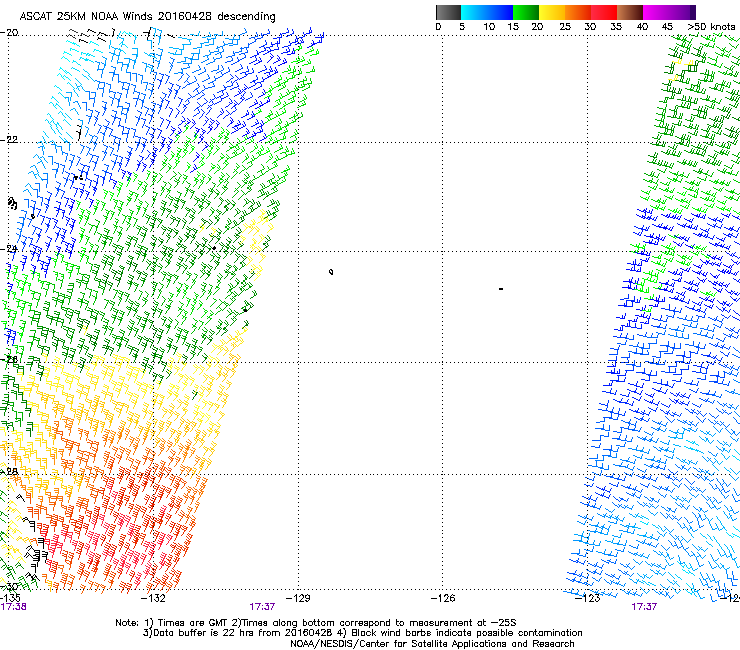Click the "45" legend scale label
The image size is (740, 650).
pos(667,27)
